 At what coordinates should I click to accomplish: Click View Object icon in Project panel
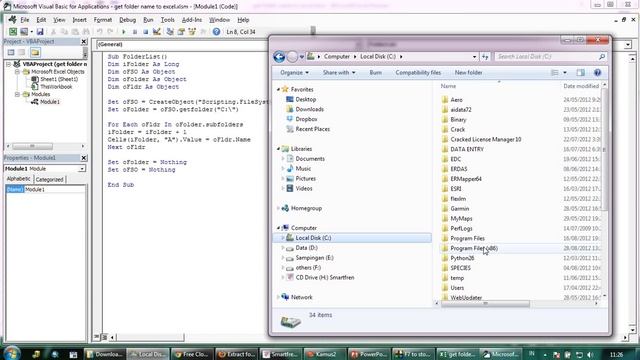pyautogui.click(x=22, y=52)
